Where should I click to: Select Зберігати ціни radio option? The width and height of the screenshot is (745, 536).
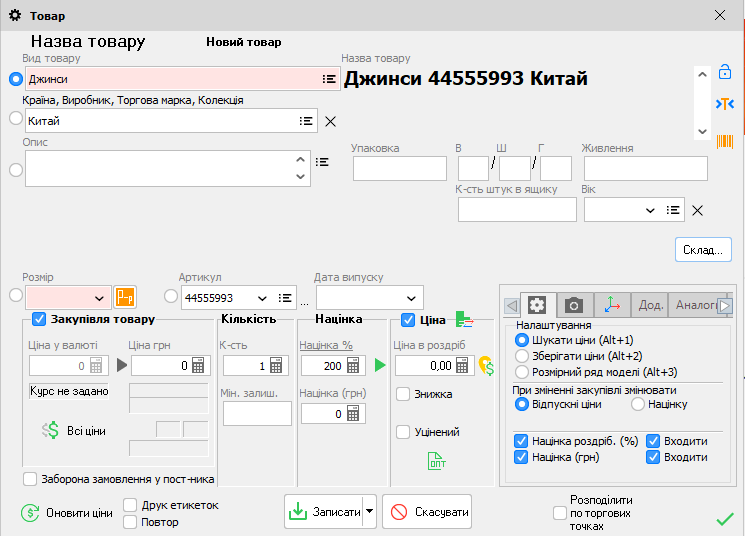click(521, 356)
